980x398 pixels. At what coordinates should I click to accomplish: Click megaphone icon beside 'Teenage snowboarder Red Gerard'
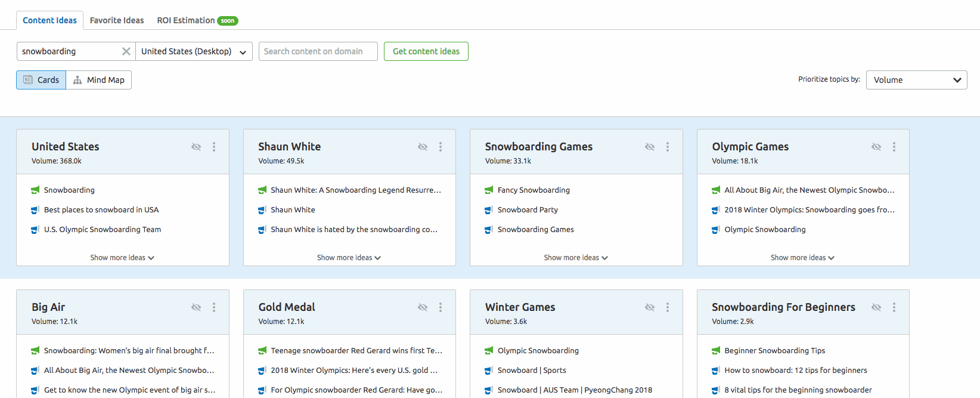tap(262, 351)
